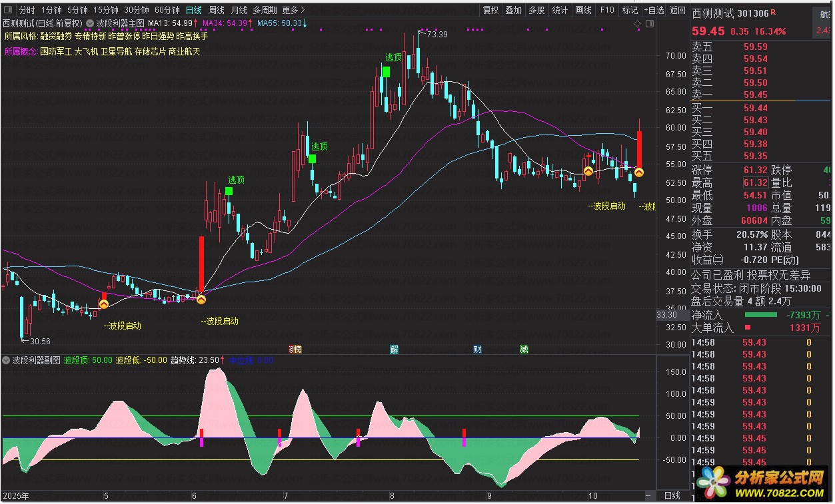Add the stock to watchlist with +自选
This screenshot has height=504, width=835.
(x=653, y=10)
